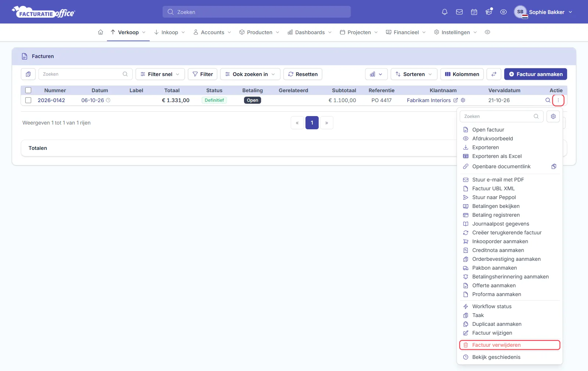Open the Fabrikam Interiors customer link
Screen dimensions: 588x371
pos(429,100)
